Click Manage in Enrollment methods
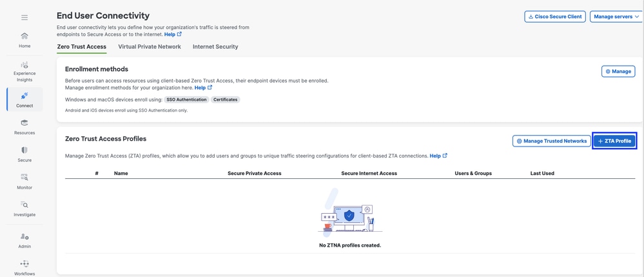Image resolution: width=644 pixels, height=277 pixels. point(618,71)
